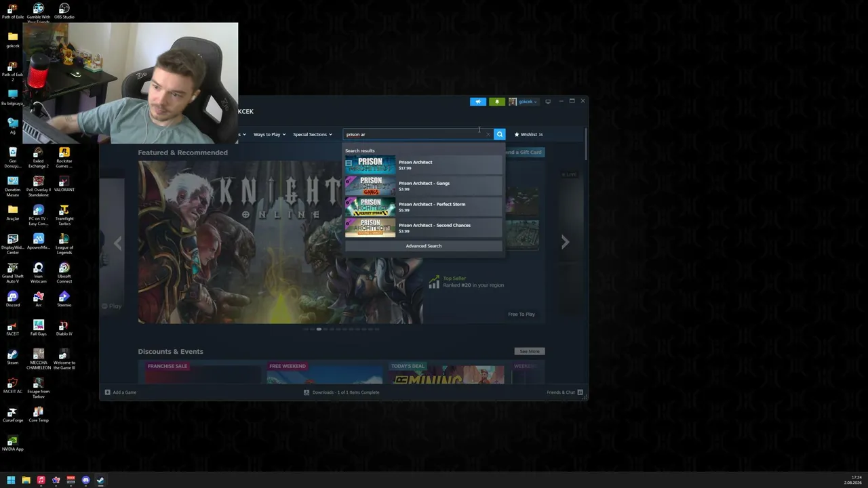Click the Advanced Search button

[x=424, y=246]
